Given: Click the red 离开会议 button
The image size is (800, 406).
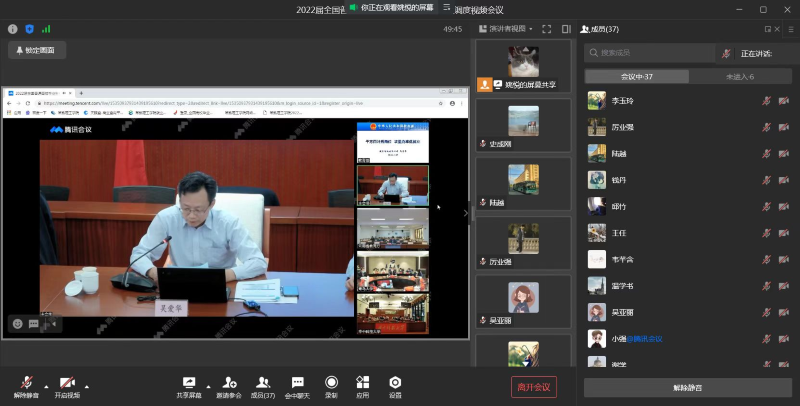Looking at the screenshot, I should pos(534,387).
